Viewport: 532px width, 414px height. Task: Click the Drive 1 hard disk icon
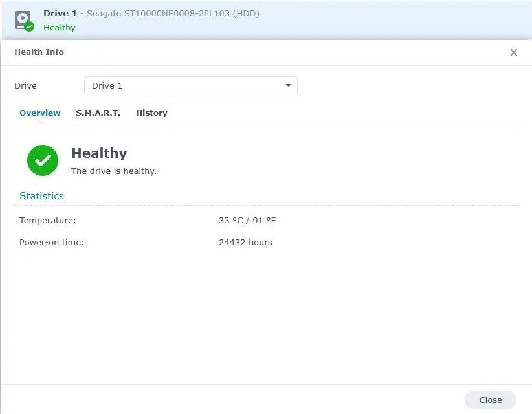click(24, 21)
